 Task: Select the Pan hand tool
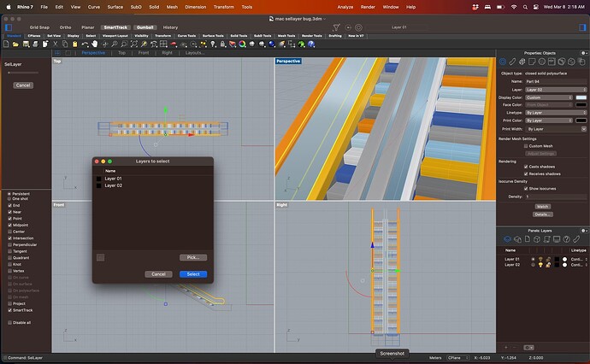(95, 44)
